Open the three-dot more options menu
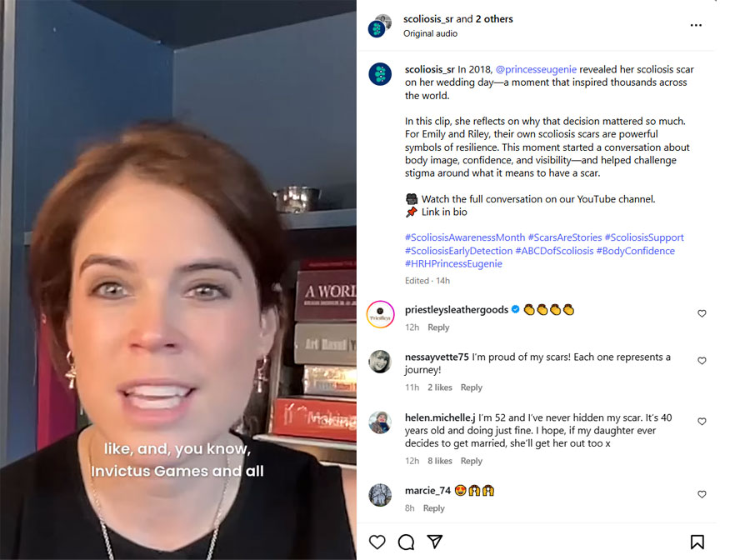The image size is (735, 560). point(696,25)
